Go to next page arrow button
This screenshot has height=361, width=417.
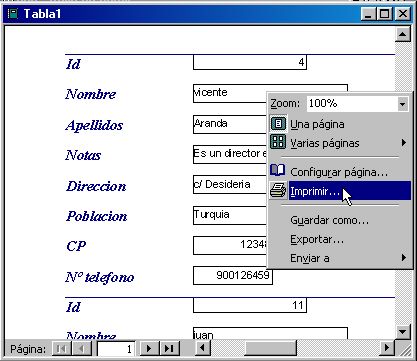(149, 349)
